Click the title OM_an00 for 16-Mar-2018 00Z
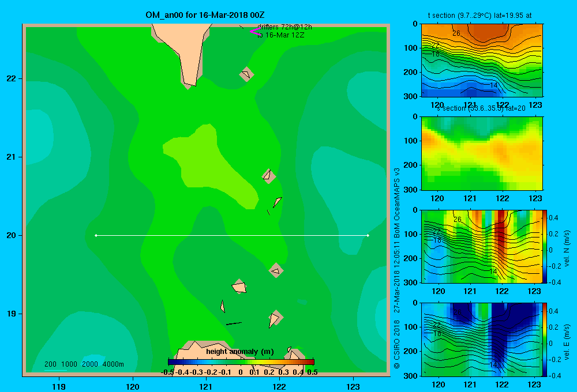This screenshot has height=392, width=577. [x=205, y=15]
